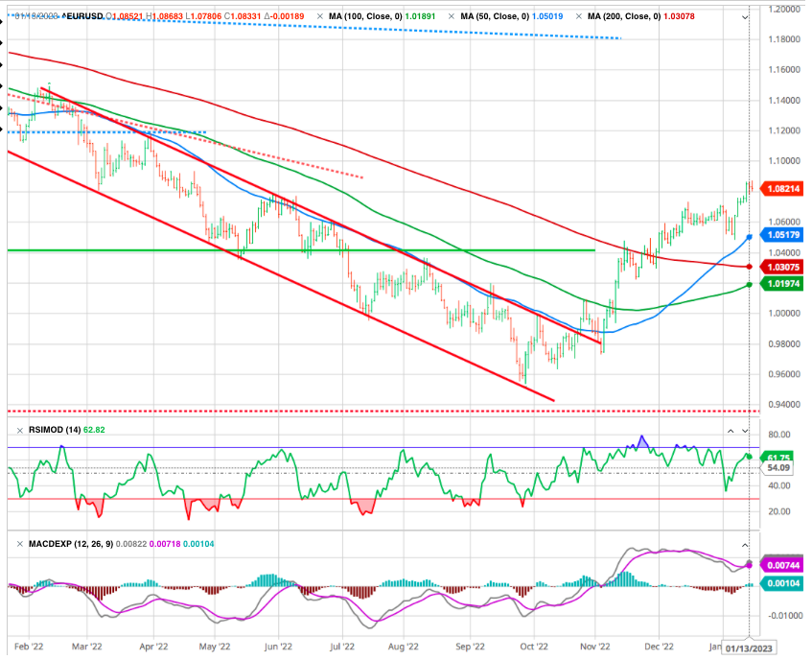
Task: Select the MACDEXP (12, 26, 9) label
Action: pos(71,544)
